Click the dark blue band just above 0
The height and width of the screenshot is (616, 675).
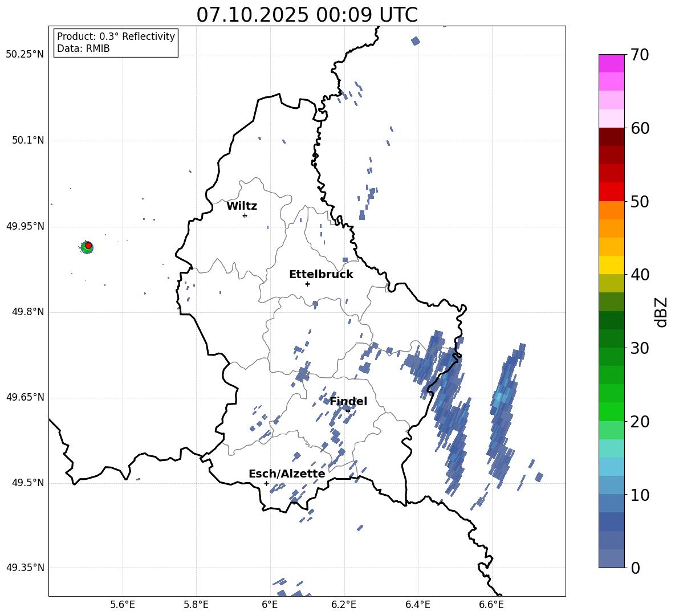coord(612,558)
